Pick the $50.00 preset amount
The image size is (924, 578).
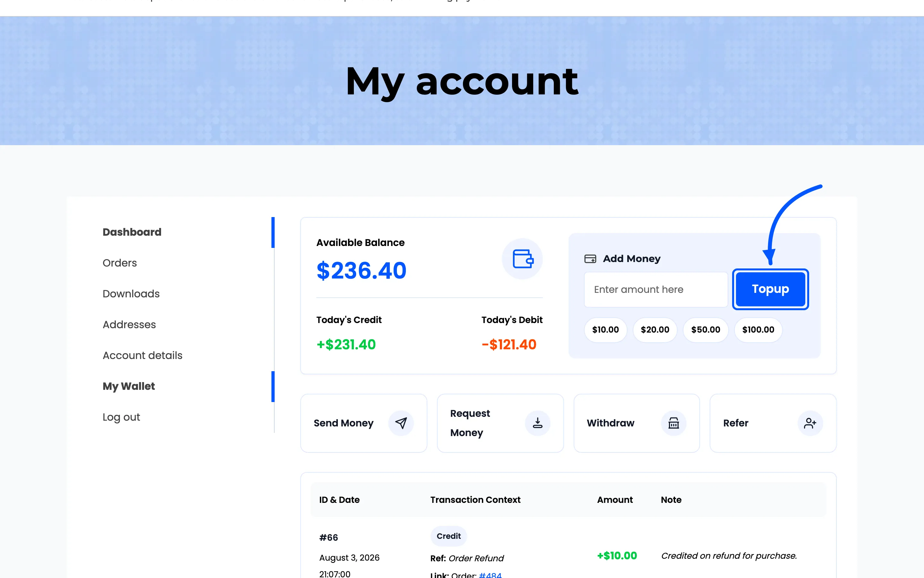706,329
